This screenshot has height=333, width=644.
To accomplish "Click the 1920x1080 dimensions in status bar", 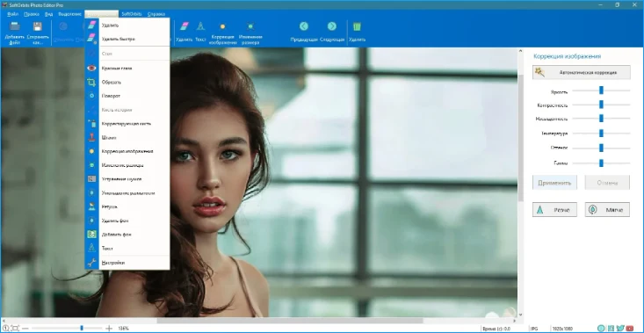I will 562,329.
